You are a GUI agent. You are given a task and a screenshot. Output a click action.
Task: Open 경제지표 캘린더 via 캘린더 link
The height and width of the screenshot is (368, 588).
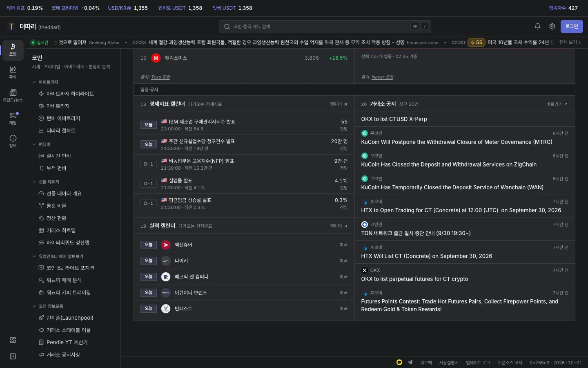(x=339, y=104)
